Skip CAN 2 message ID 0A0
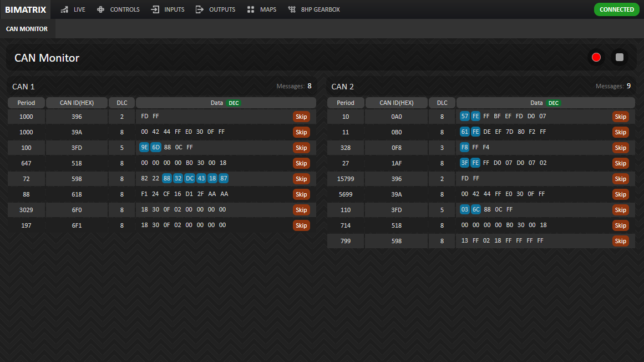 620,117
